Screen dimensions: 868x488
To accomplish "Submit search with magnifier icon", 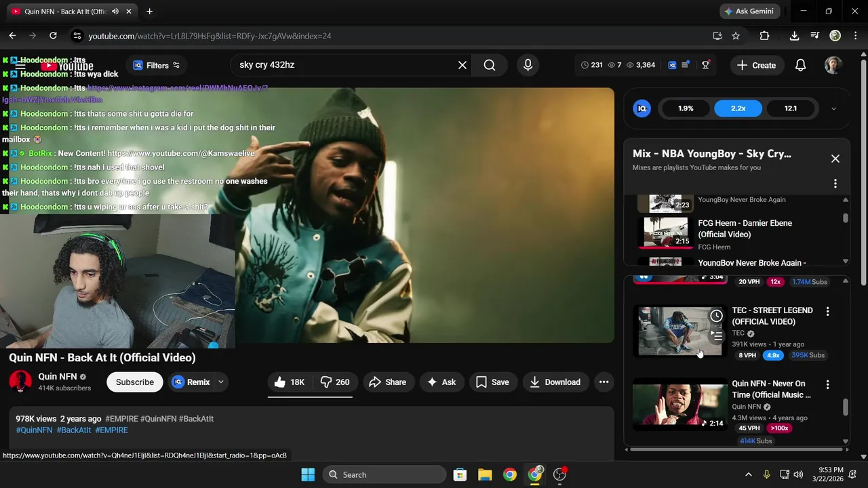I will 490,65.
